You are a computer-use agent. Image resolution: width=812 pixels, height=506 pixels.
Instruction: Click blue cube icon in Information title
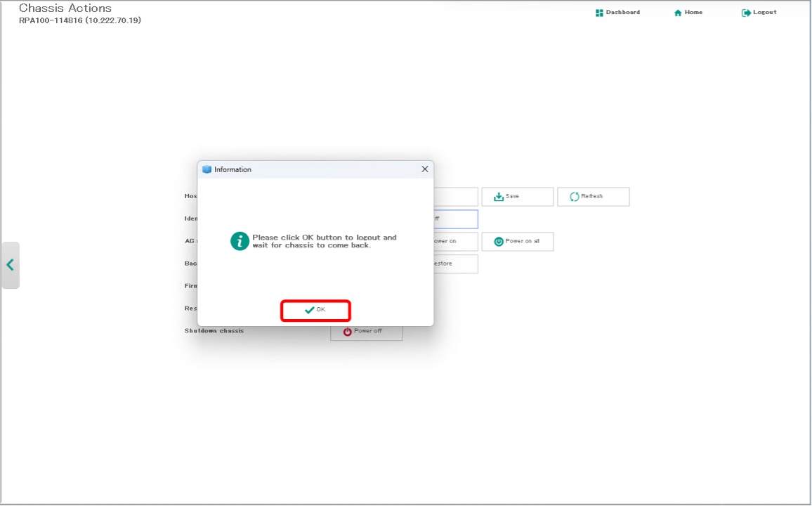click(207, 169)
